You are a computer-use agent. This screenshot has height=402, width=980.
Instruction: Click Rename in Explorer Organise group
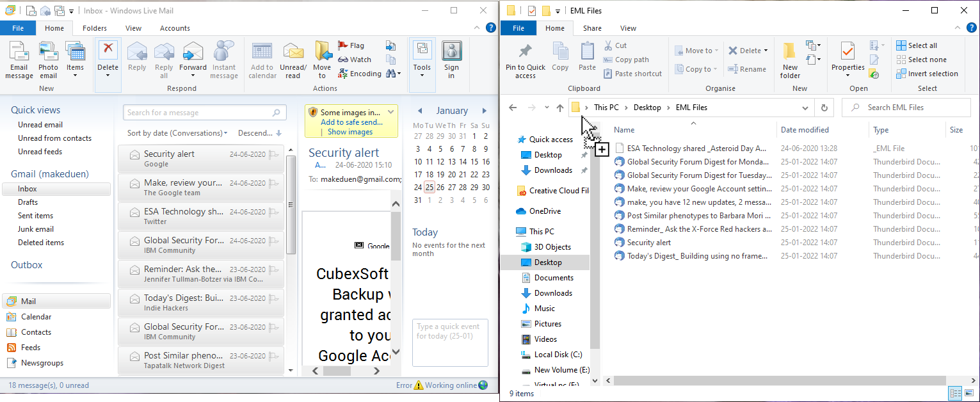point(747,69)
